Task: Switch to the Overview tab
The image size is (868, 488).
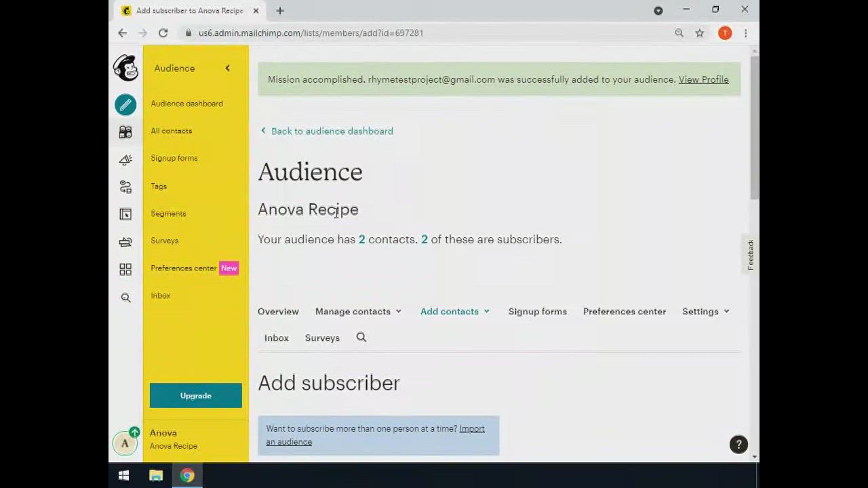Action: [x=278, y=312]
